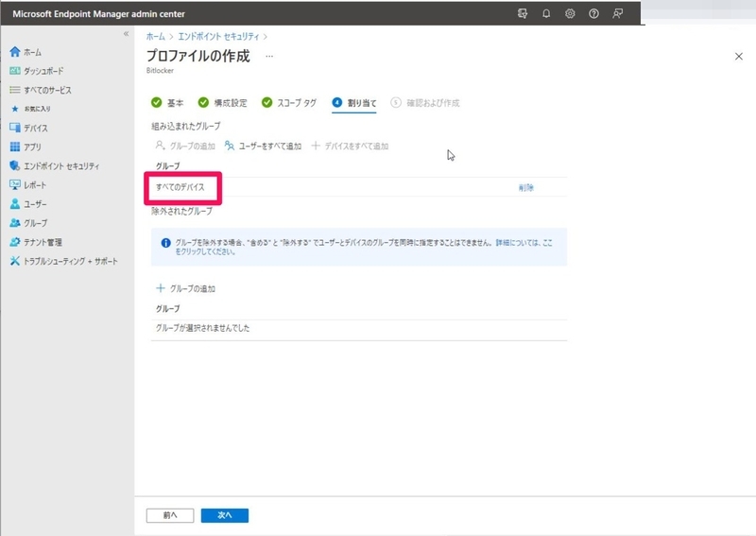
Task: Go to the 構成設定 step tab
Action: click(222, 103)
